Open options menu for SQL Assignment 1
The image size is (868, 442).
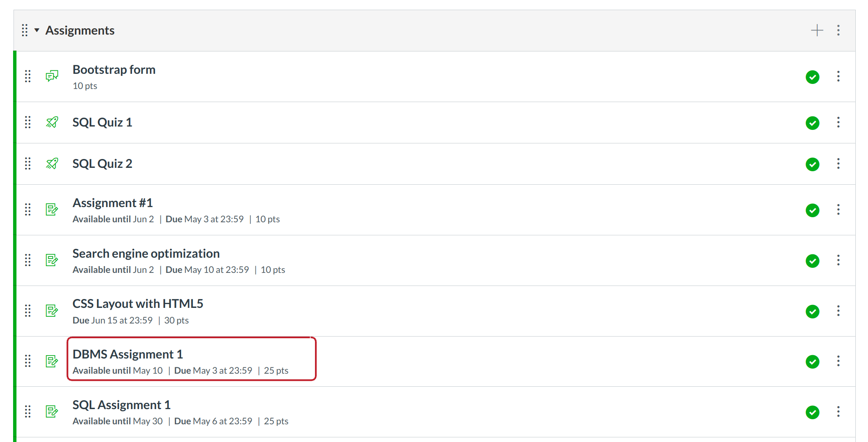(838, 412)
